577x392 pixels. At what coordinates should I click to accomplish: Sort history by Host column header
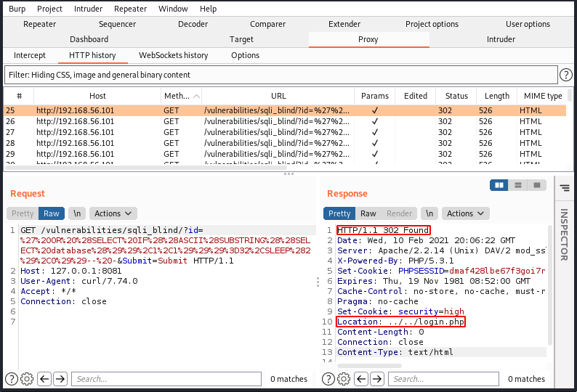click(x=97, y=96)
